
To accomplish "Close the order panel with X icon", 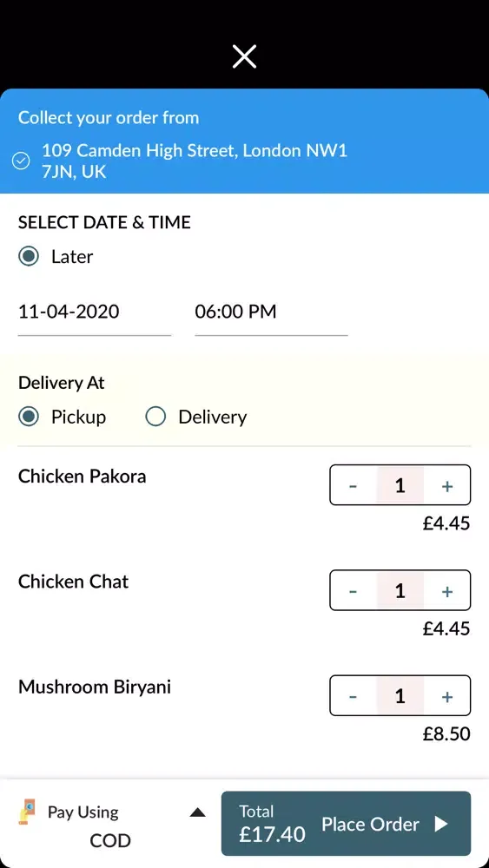I will coord(244,56).
